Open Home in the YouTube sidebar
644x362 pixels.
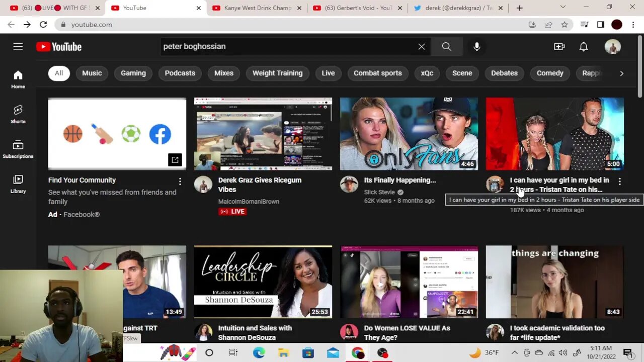(x=18, y=79)
